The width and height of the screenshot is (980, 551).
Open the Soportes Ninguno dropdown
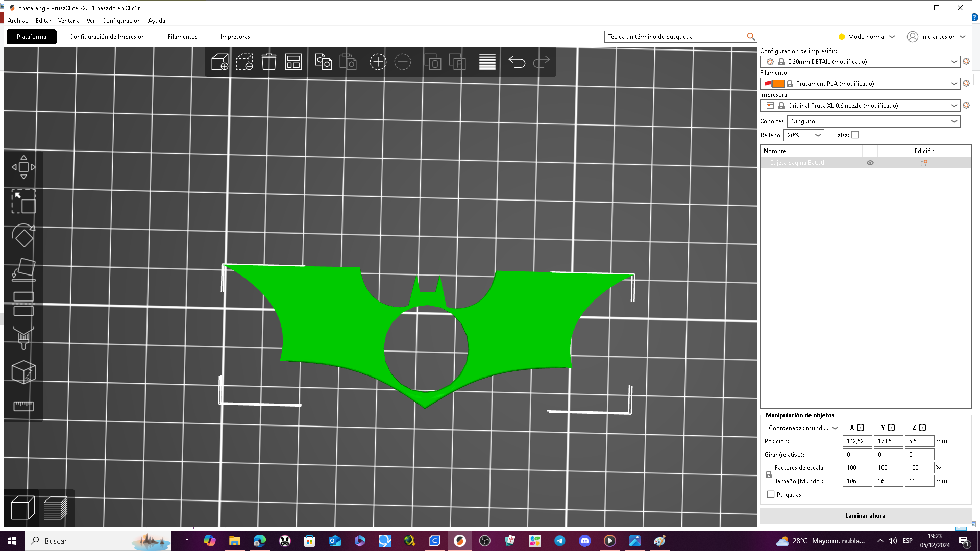pyautogui.click(x=874, y=121)
